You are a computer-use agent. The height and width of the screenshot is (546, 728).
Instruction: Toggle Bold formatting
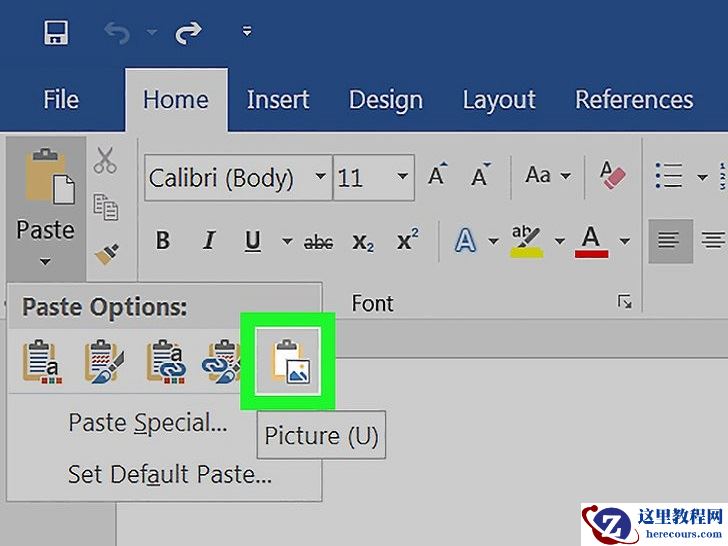coord(163,241)
